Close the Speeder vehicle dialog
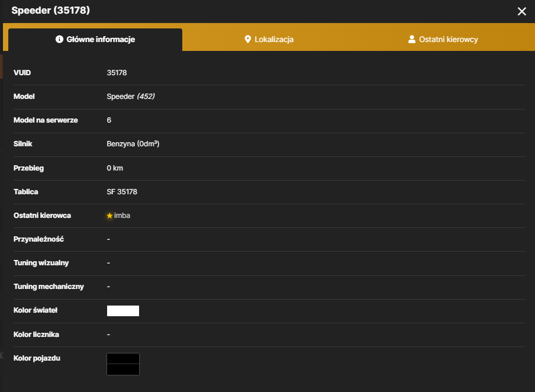The image size is (535, 392). [x=521, y=11]
